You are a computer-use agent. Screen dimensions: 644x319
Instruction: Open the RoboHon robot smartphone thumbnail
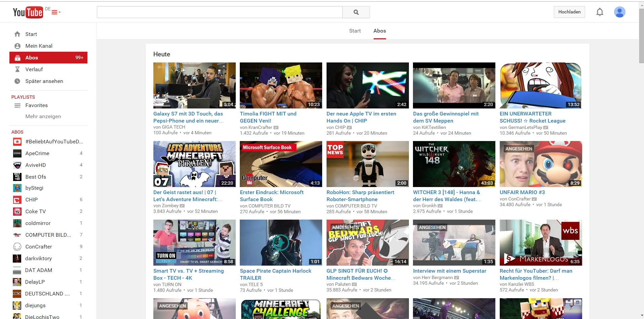(x=368, y=164)
